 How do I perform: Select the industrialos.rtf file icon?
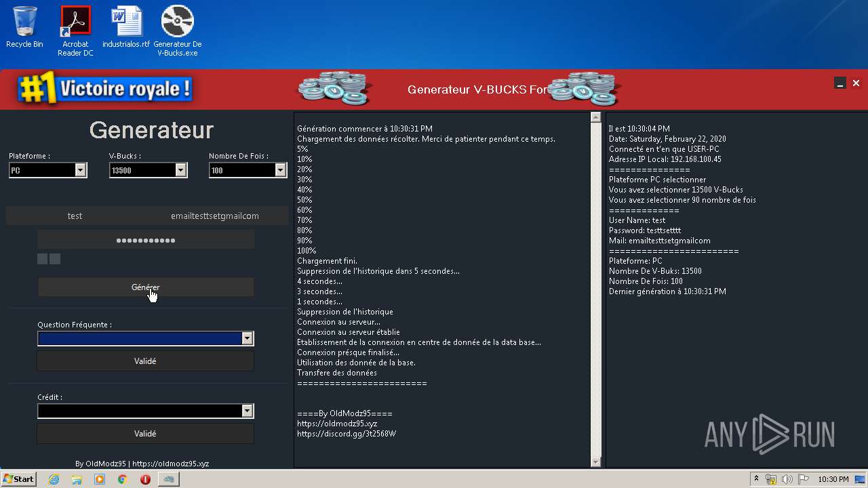click(x=126, y=27)
